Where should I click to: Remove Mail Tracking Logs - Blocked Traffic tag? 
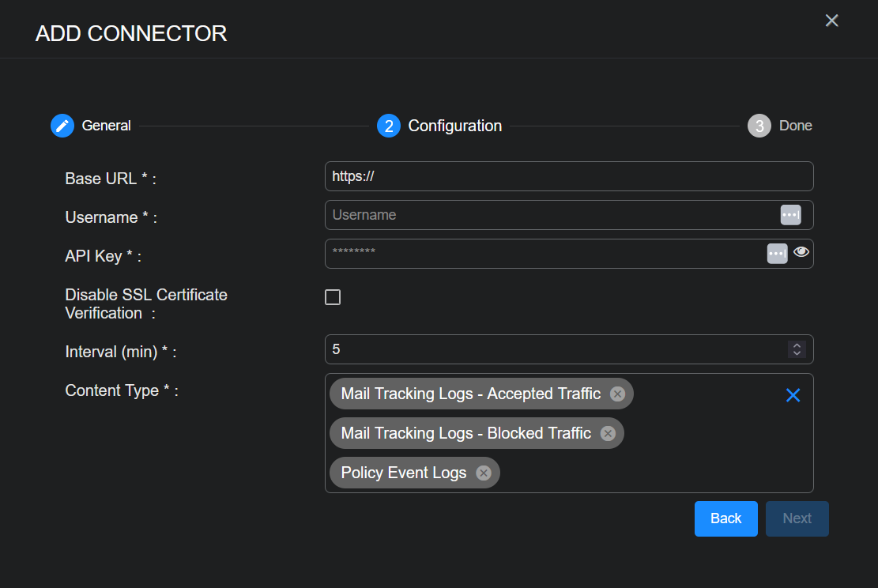[x=608, y=433]
